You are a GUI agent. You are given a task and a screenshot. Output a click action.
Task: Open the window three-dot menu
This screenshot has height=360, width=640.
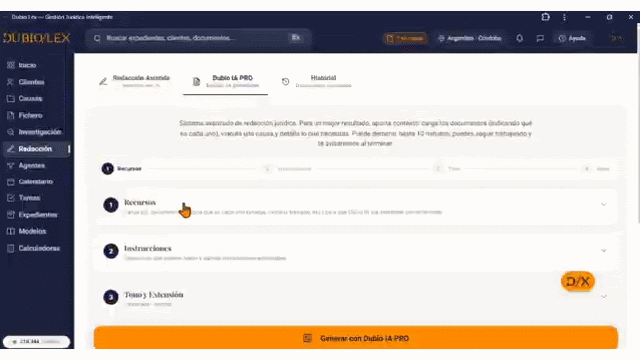pos(564,17)
